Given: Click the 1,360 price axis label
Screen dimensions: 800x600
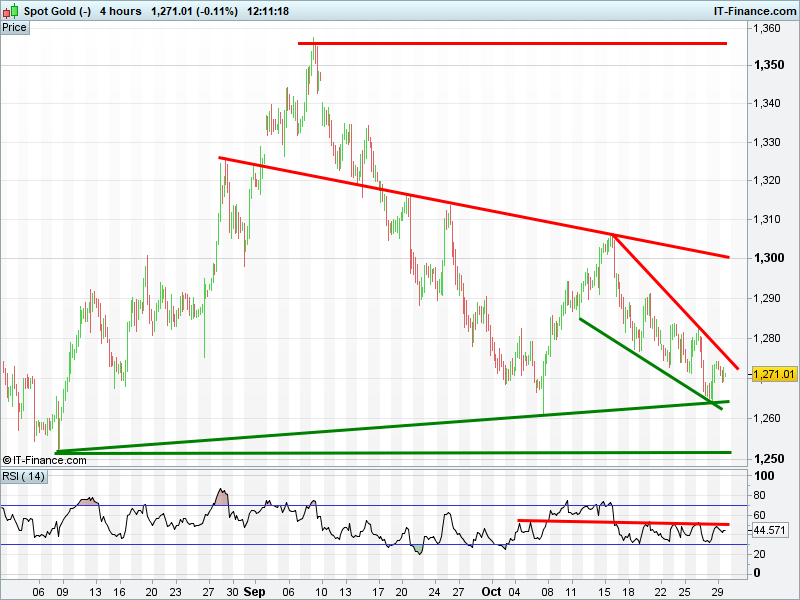Looking at the screenshot, I should click(767, 29).
